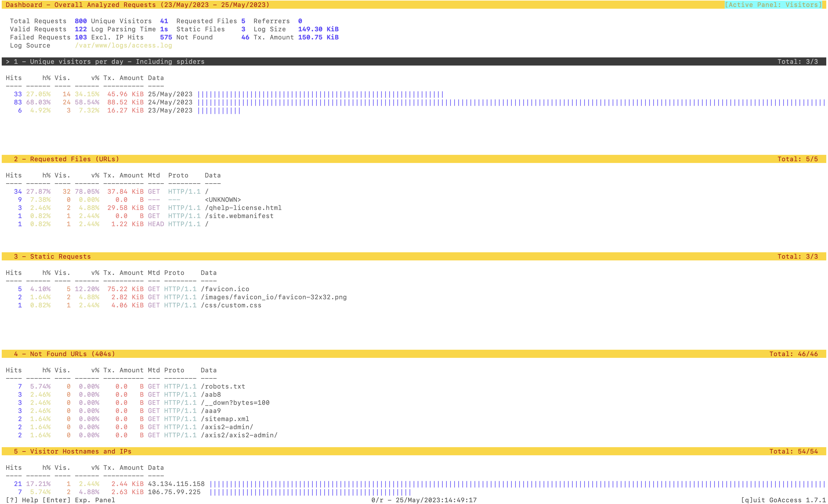This screenshot has width=828, height=504.
Task: Click the Tx. Amount header in Static Requests
Action: pos(123,273)
